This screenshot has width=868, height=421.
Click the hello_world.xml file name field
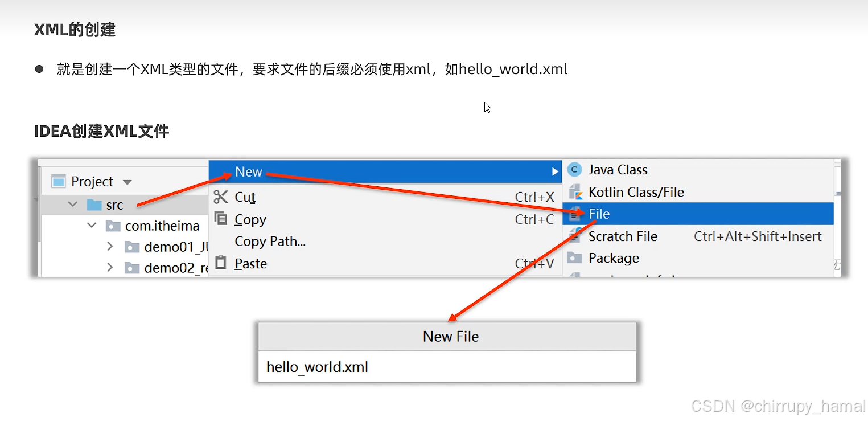pyautogui.click(x=447, y=366)
